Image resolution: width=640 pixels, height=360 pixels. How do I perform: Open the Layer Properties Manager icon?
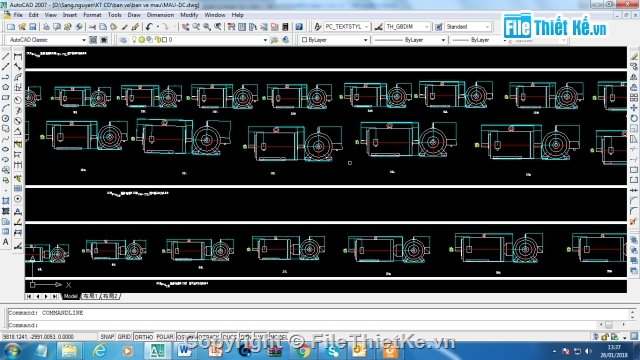click(x=123, y=40)
